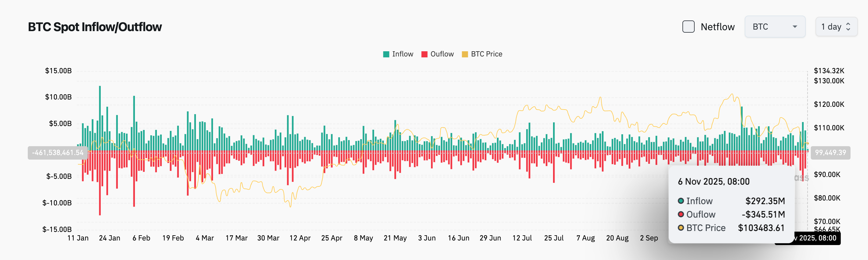The width and height of the screenshot is (868, 260).
Task: Toggle the green Inflow legend swatch
Action: pyautogui.click(x=386, y=54)
